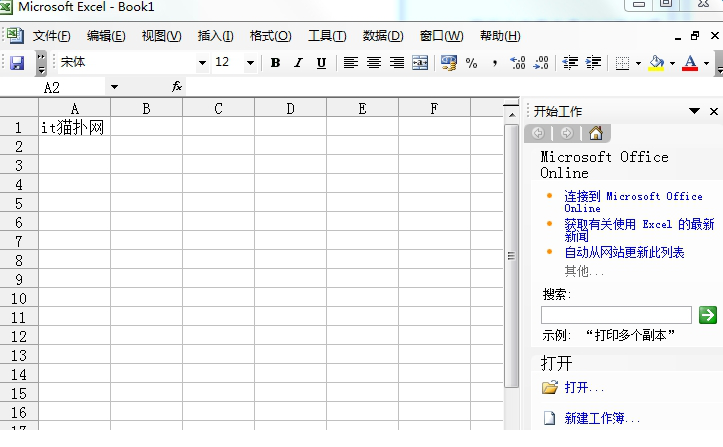The image size is (723, 447).
Task: Decrease decimal places
Action: click(541, 63)
